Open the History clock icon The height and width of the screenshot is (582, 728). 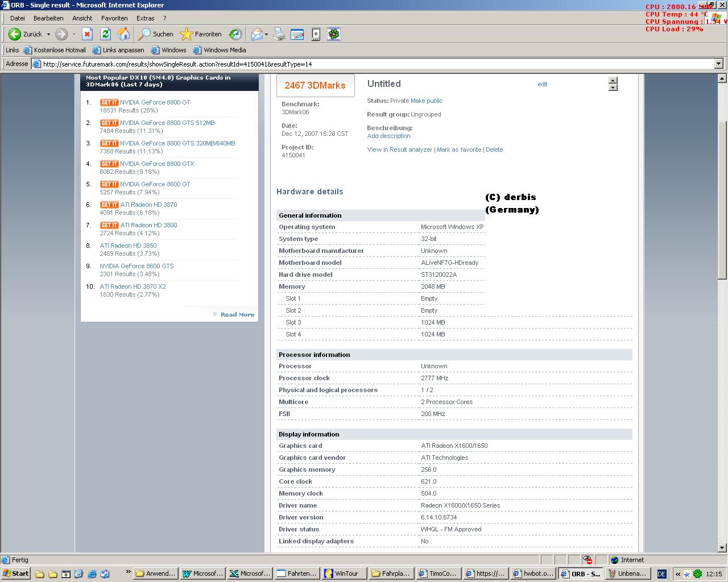point(235,34)
